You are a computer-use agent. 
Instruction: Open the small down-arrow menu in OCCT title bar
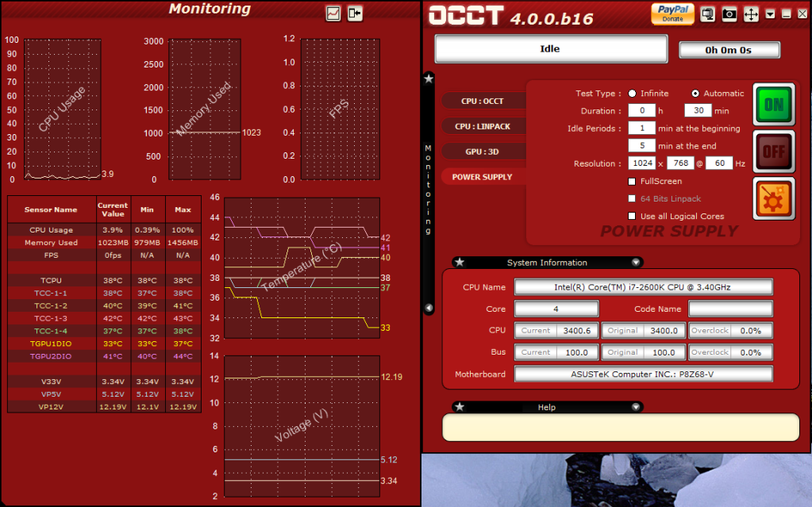tap(771, 14)
